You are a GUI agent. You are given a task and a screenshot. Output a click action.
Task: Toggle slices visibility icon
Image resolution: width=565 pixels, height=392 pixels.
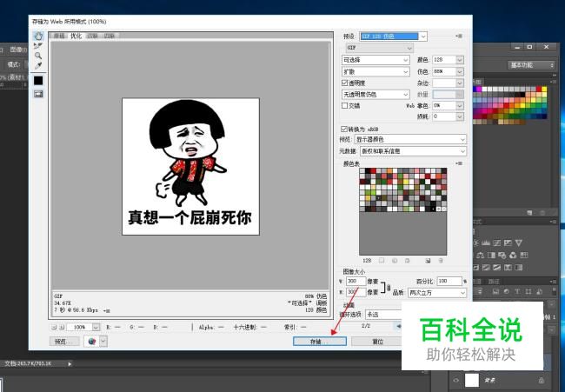tap(38, 94)
